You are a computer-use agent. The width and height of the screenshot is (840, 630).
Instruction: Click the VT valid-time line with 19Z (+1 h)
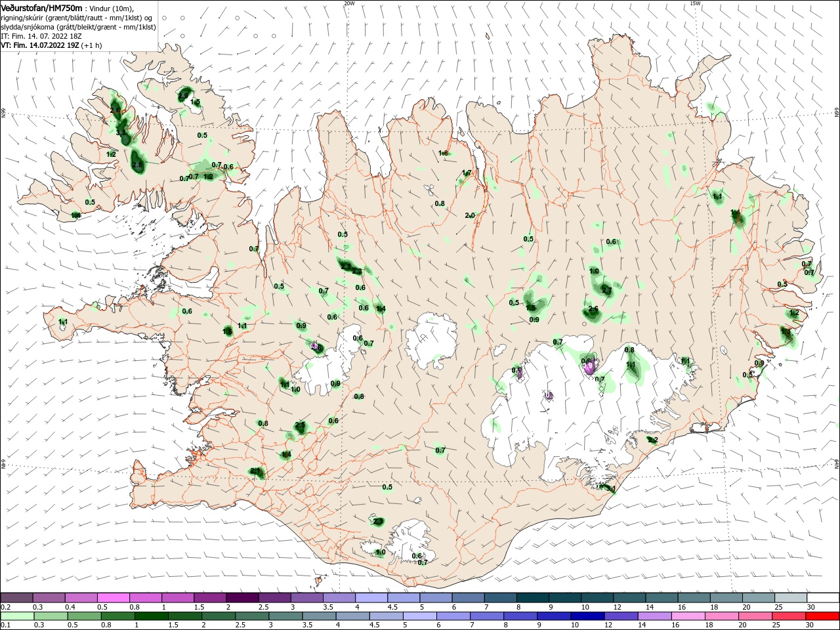[x=51, y=46]
